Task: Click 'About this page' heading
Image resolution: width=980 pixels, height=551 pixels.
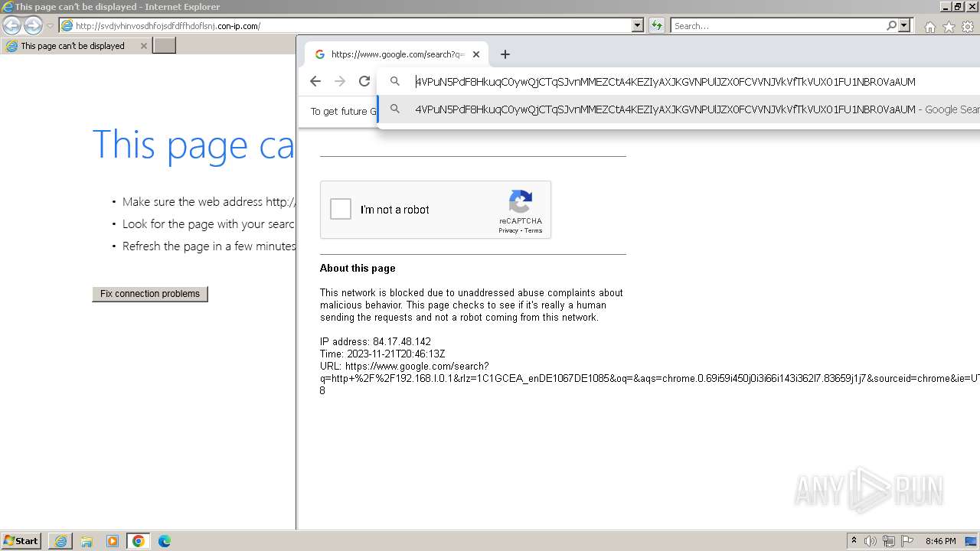Action: tap(358, 269)
